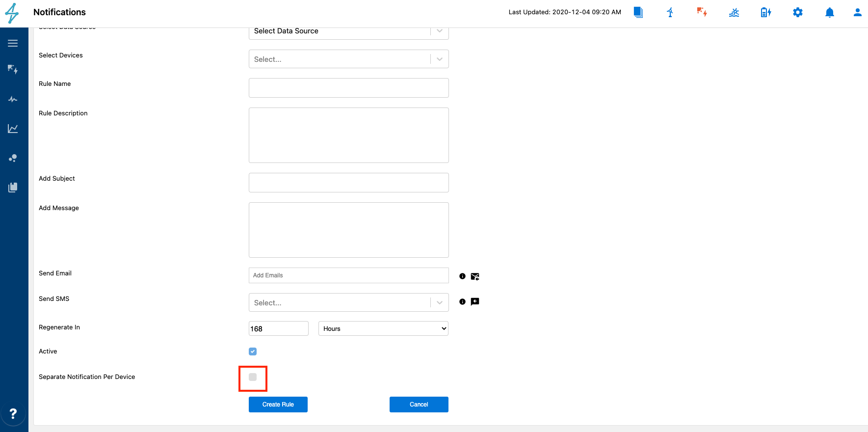This screenshot has height=432, width=868.
Task: Open the Hours unit dropdown
Action: point(383,328)
